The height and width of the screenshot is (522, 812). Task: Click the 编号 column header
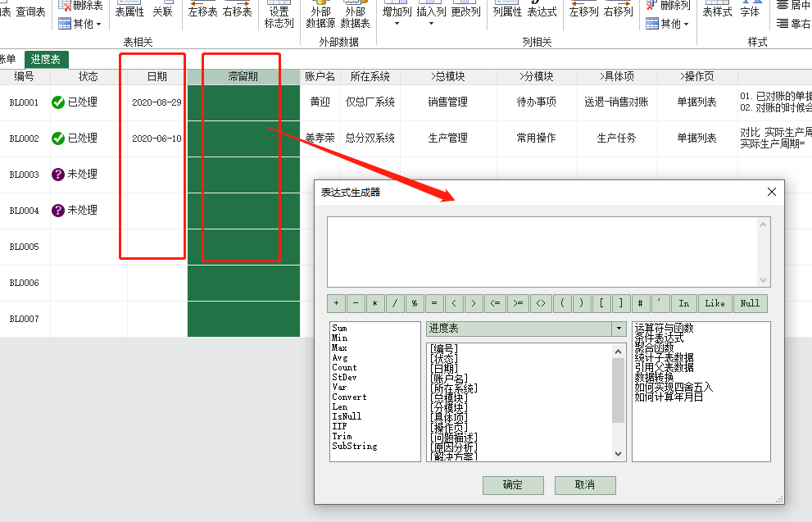(x=25, y=77)
